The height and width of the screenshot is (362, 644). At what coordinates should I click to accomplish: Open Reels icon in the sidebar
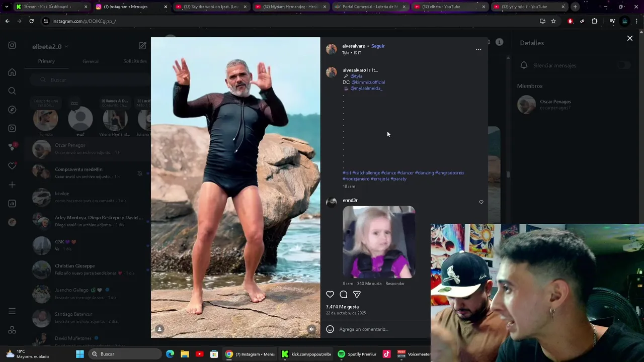click(12, 128)
